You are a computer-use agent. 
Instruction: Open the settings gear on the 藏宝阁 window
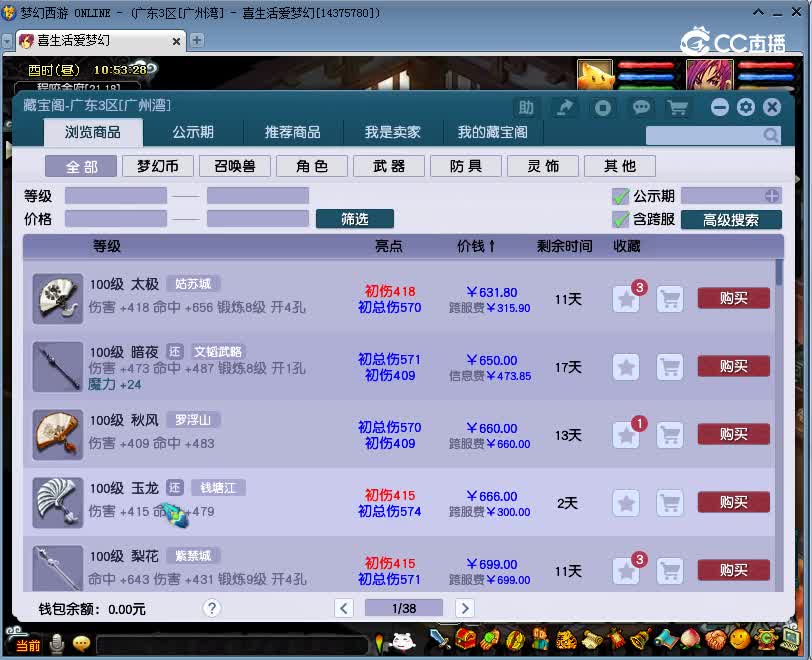click(x=744, y=107)
